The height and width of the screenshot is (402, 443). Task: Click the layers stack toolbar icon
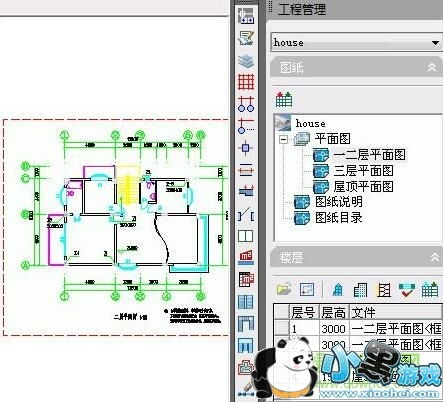(x=246, y=61)
